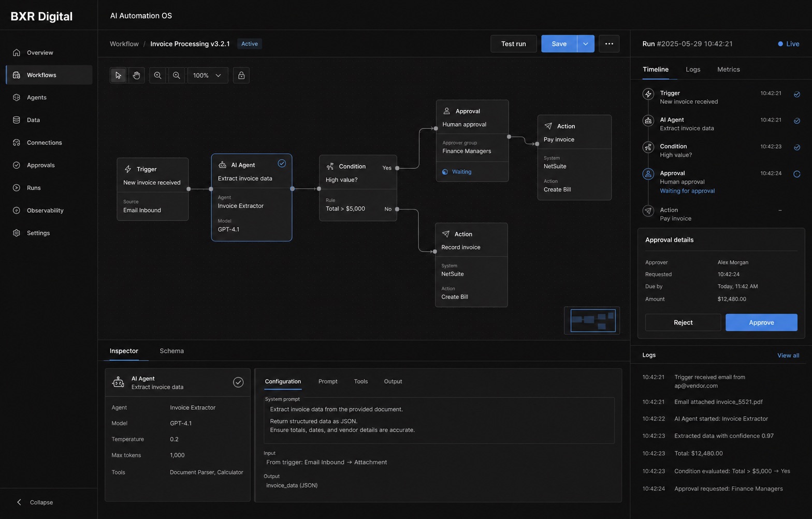Click the "Document Parser, Calculator" tools value
This screenshot has width=812, height=519.
[x=206, y=472]
